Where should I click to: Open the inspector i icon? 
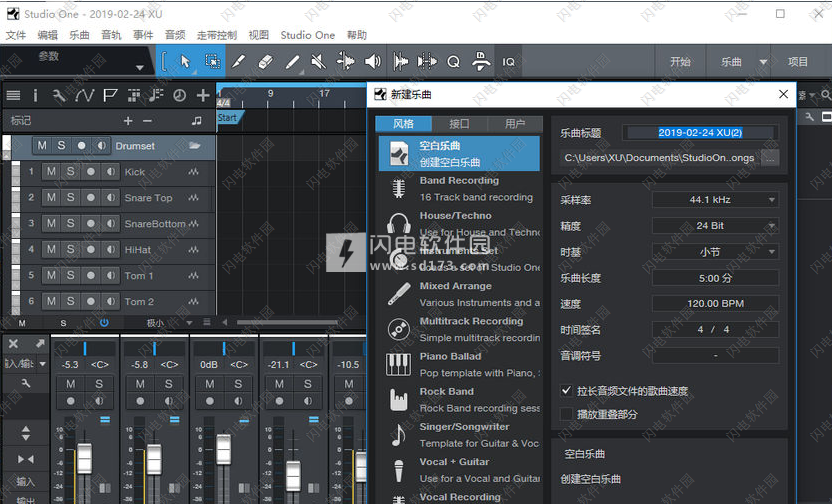click(x=36, y=95)
